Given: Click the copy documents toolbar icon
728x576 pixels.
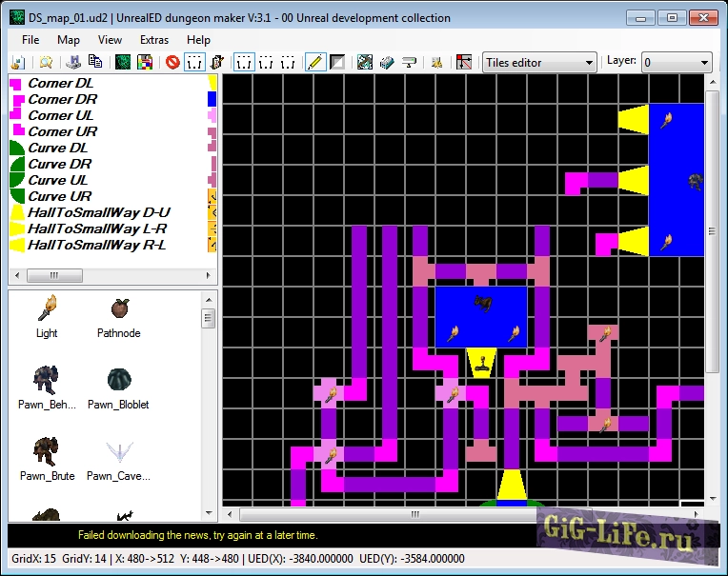Looking at the screenshot, I should tap(95, 63).
